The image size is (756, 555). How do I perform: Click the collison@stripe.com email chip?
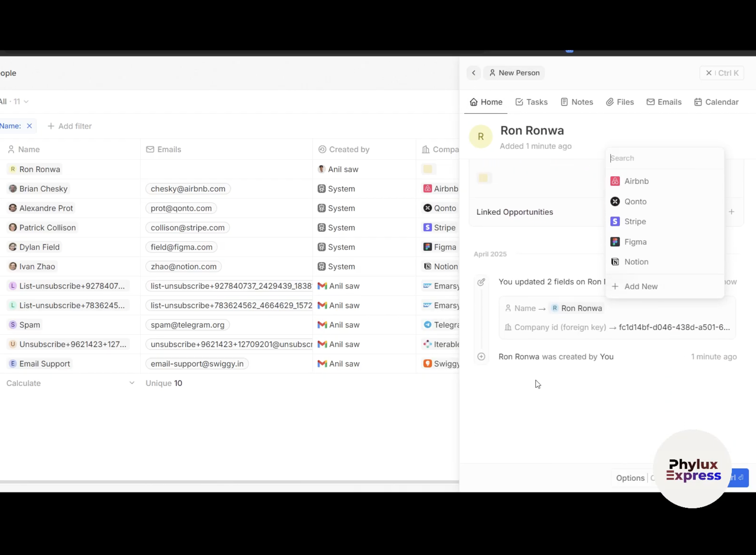coord(188,227)
